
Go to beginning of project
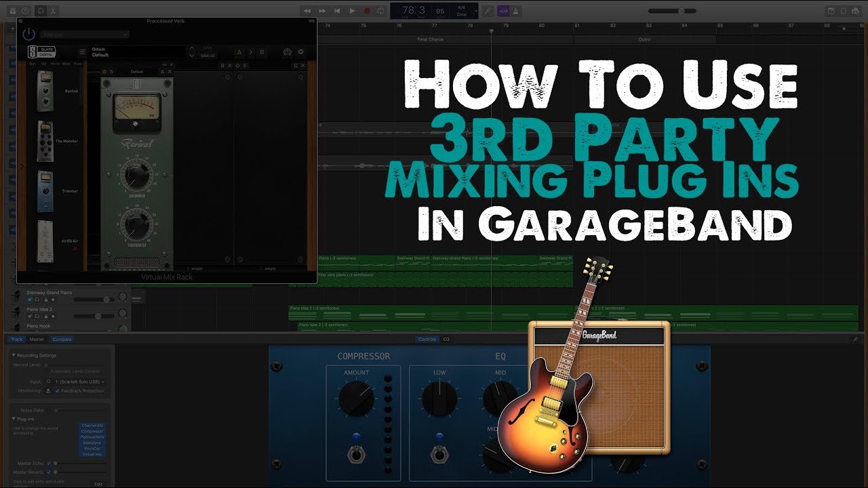pos(337,11)
